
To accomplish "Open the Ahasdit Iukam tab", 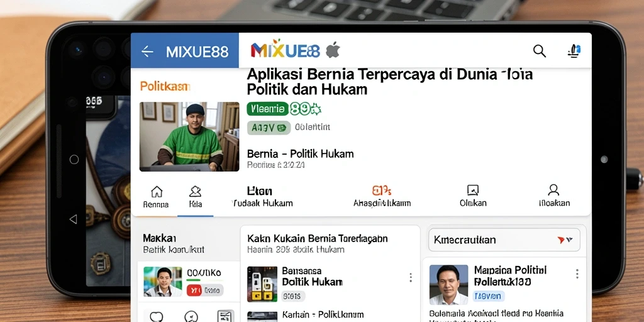I will pos(382,197).
